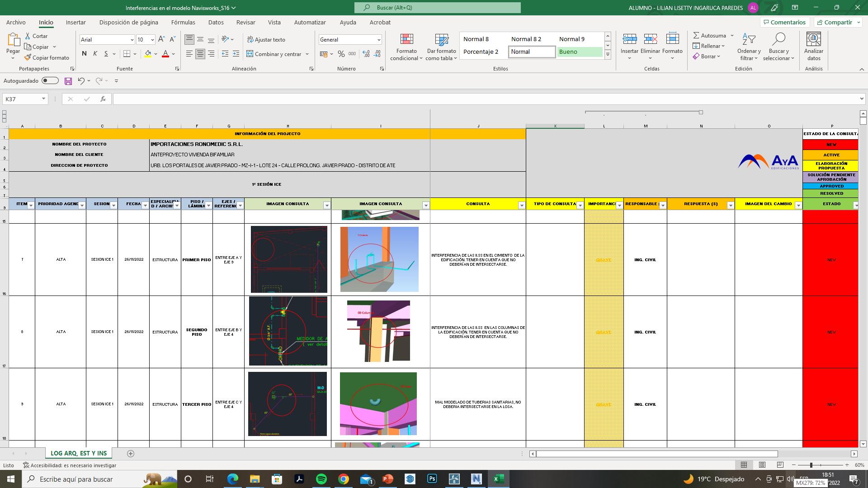This screenshot has width=868, height=488.
Task: Click the save disk icon in quick access
Action: [68, 81]
